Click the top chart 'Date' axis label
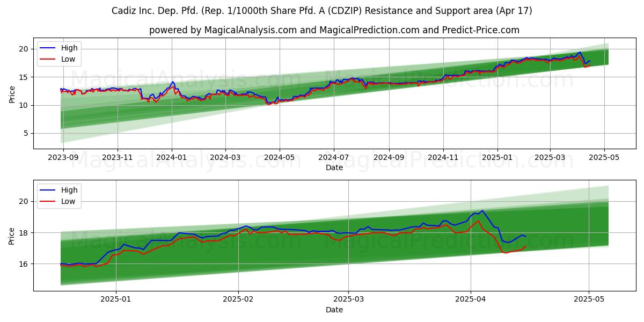 point(334,167)
